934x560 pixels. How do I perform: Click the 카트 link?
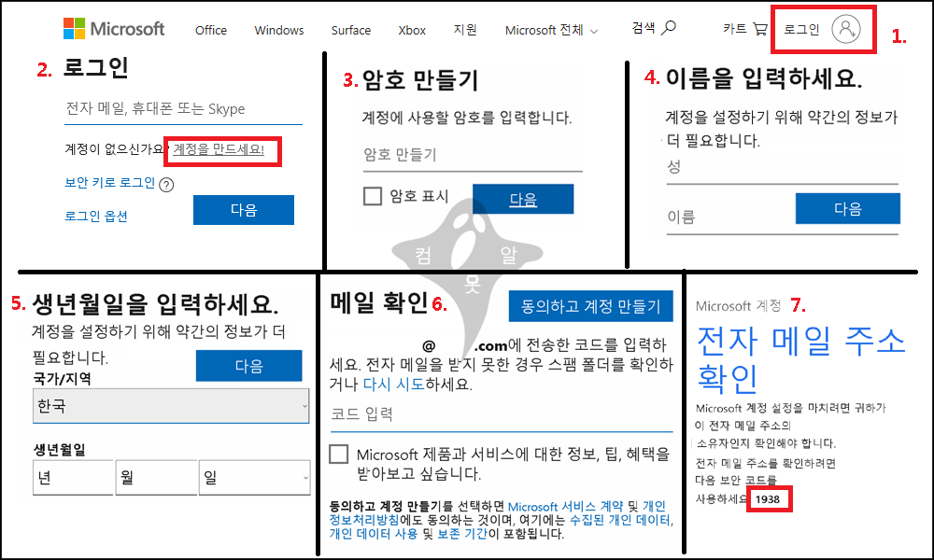(x=734, y=28)
